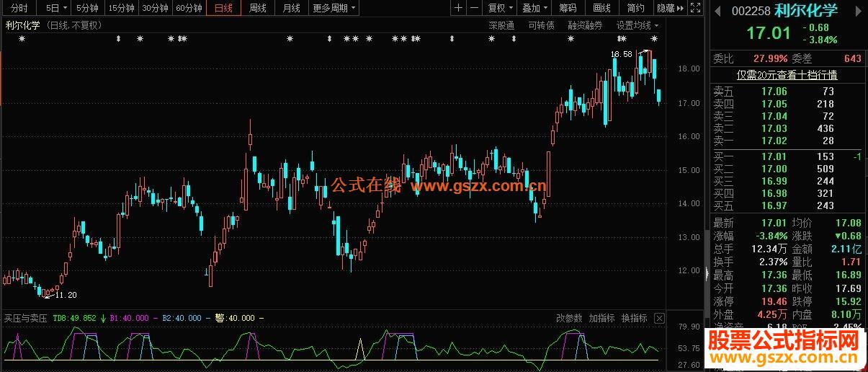Image resolution: width=868 pixels, height=372 pixels.
Task: Click the 卖一 price 17.02
Action: [x=774, y=141]
